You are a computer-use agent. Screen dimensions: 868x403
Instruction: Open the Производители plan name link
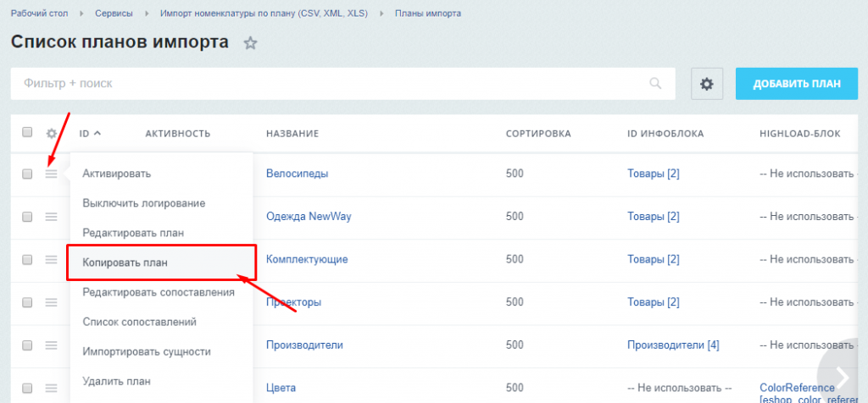click(305, 345)
